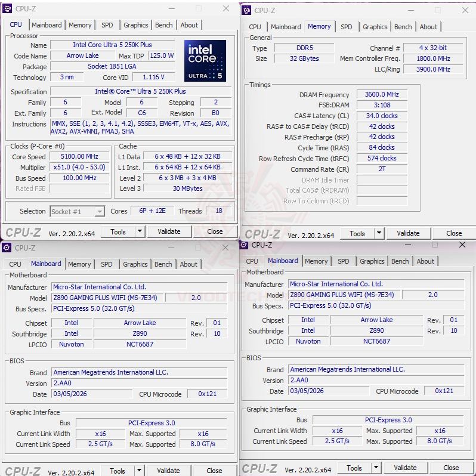Click CPU-Z app icon in bottom-right window title
The width and height of the screenshot is (476, 476).
[244, 245]
